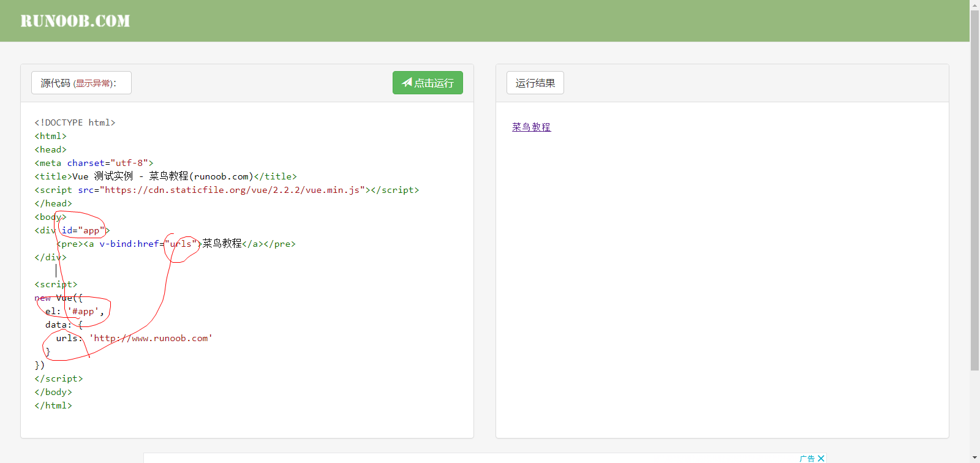Click scrollbar up arrow
The height and width of the screenshot is (463, 980).
[974, 4]
